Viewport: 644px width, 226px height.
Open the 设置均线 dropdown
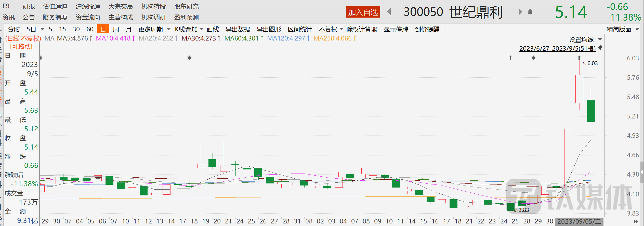pyautogui.click(x=585, y=40)
